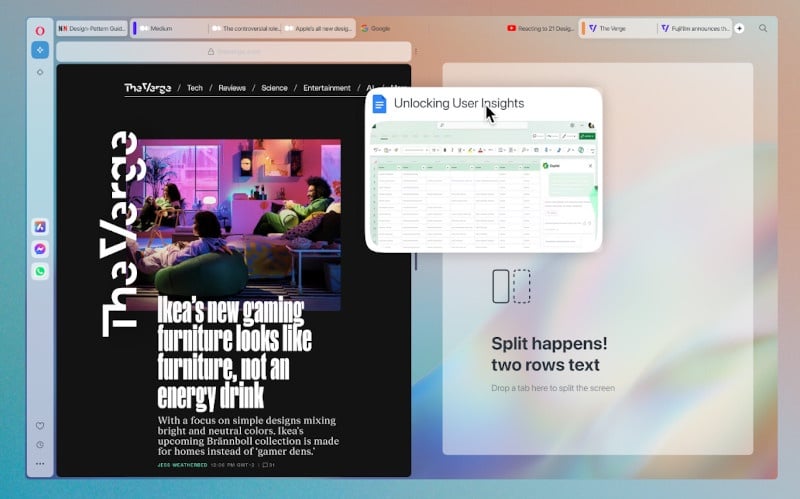This screenshot has height=499, width=800.
Task: Open 'Apple's all new design' tab
Action: pos(318,29)
